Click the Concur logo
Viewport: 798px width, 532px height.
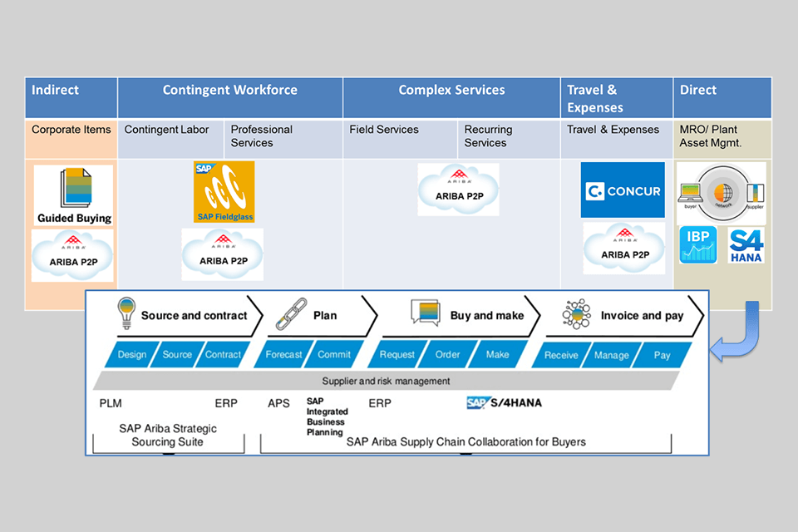tap(623, 190)
